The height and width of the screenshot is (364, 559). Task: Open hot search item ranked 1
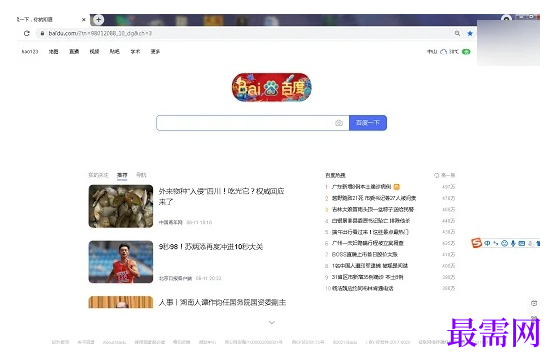(361, 187)
